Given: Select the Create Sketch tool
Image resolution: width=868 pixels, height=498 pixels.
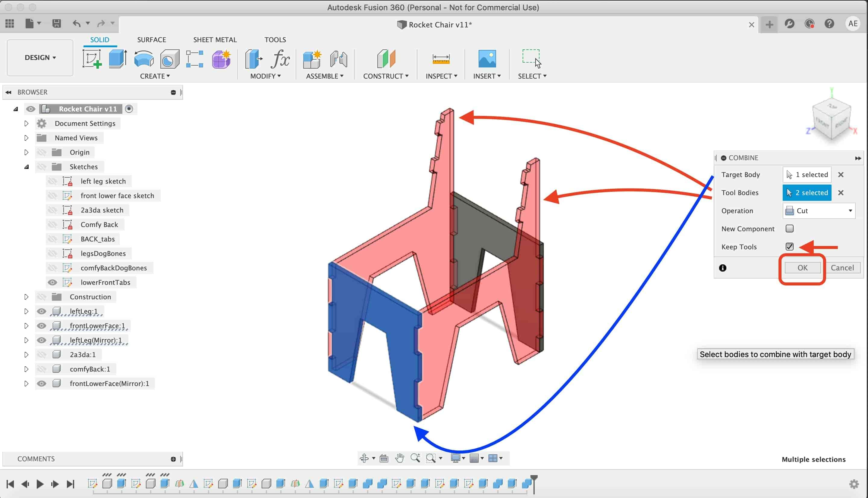Looking at the screenshot, I should (92, 59).
